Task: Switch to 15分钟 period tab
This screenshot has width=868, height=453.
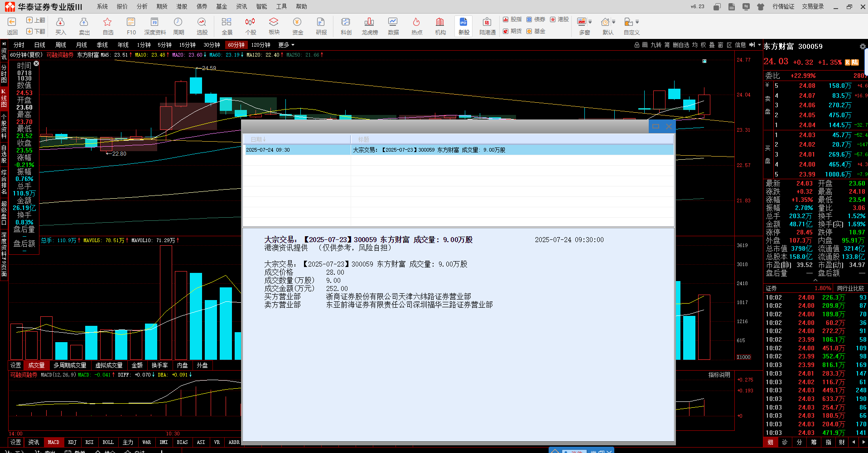Action: pos(187,45)
